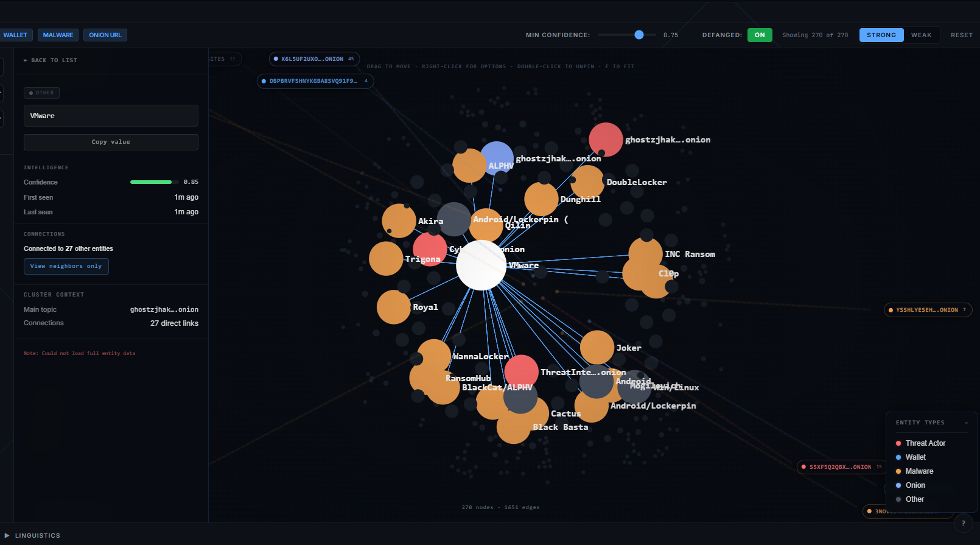Select the BlackCat/ALPHV node

tap(443, 387)
